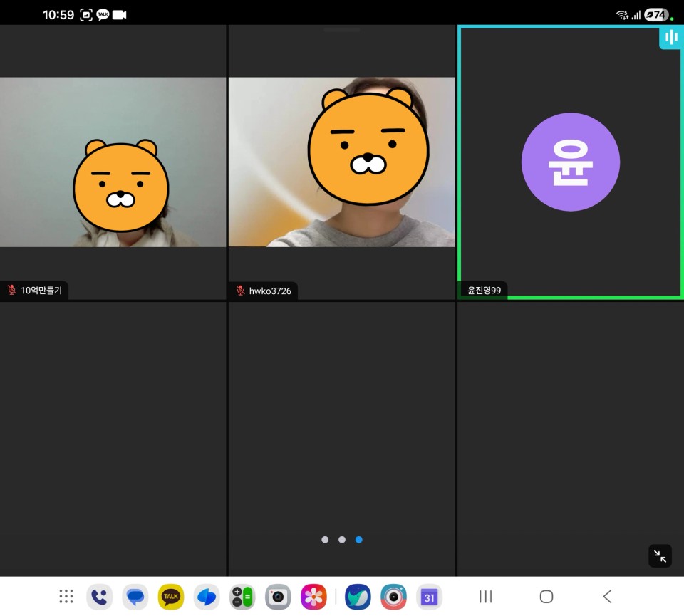
Task: Open the Calendar app showing 31
Action: pyautogui.click(x=429, y=597)
